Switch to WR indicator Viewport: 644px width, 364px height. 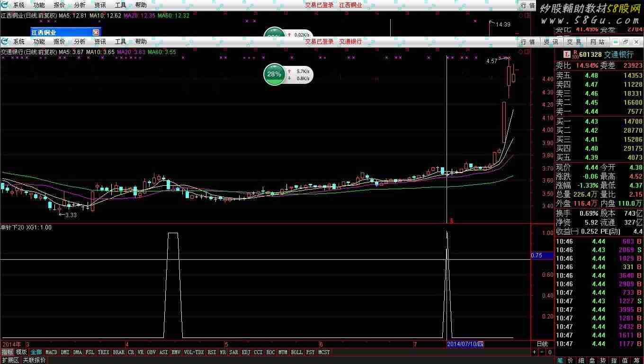[223, 352]
